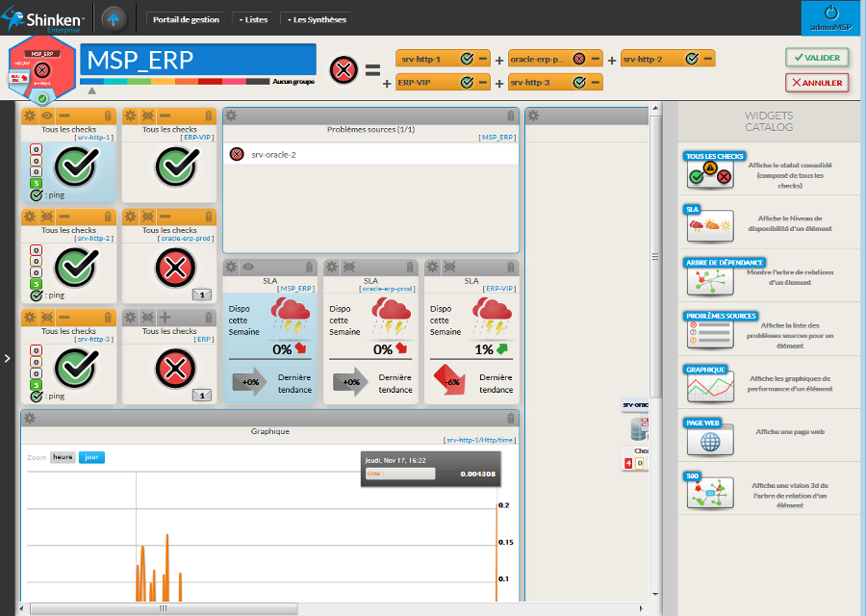This screenshot has height=616, width=866.
Task: Open the Graphique widget gear settings
Action: [x=30, y=418]
